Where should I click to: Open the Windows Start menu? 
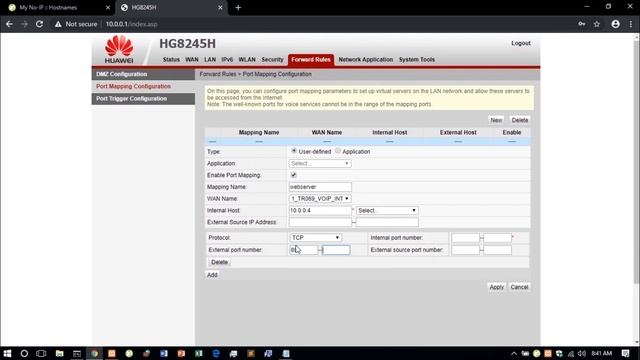coord(7,353)
